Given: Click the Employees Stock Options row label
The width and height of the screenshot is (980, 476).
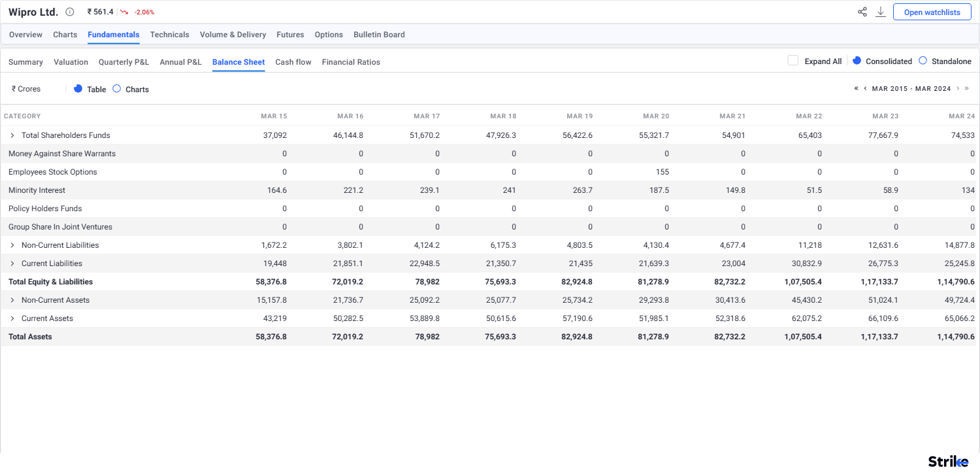Looking at the screenshot, I should [53, 172].
